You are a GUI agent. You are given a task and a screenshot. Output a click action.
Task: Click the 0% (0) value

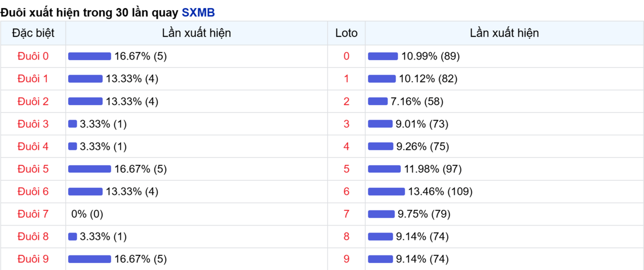87,214
